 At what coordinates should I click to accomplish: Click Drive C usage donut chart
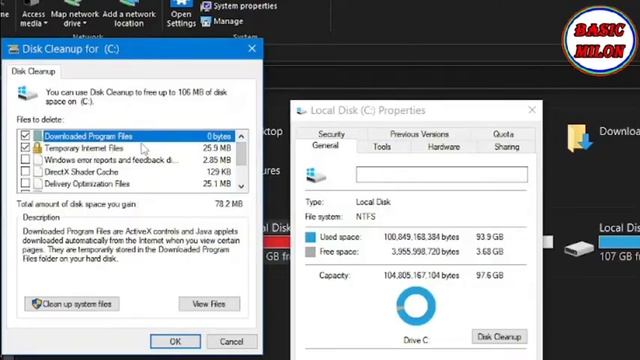point(416,306)
